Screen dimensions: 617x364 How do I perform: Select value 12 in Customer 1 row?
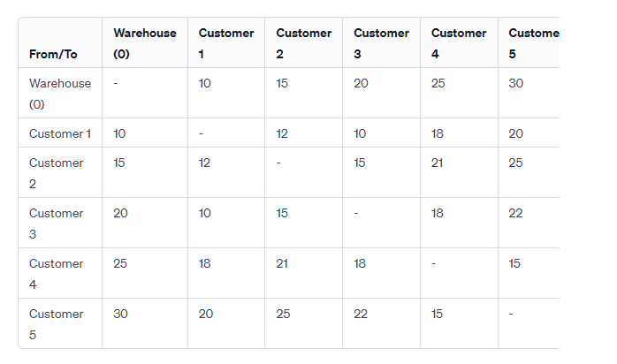282,133
